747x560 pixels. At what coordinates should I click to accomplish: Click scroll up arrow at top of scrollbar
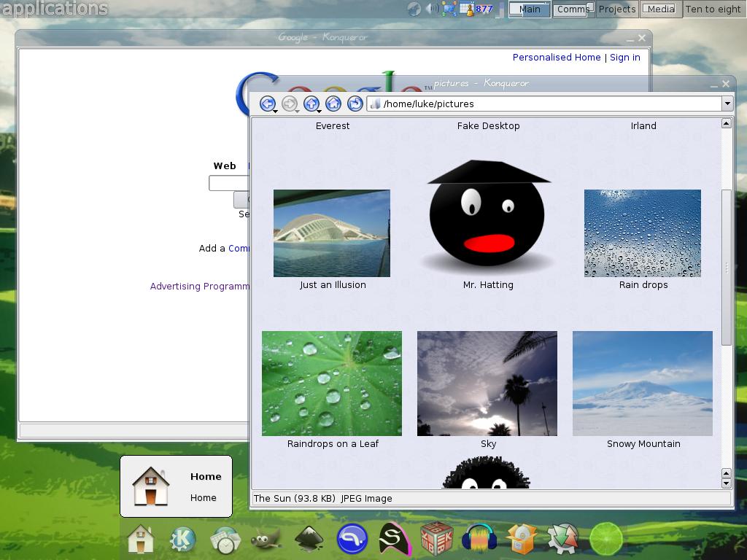[x=726, y=123]
